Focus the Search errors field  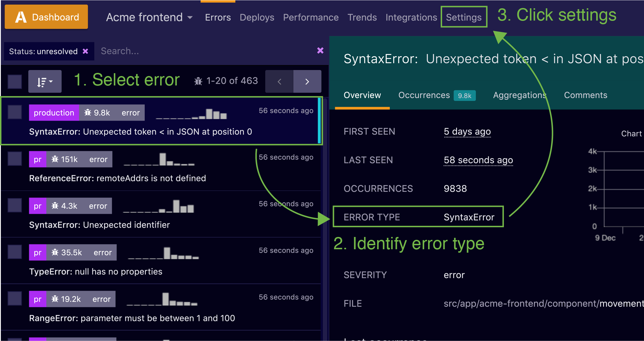(206, 51)
